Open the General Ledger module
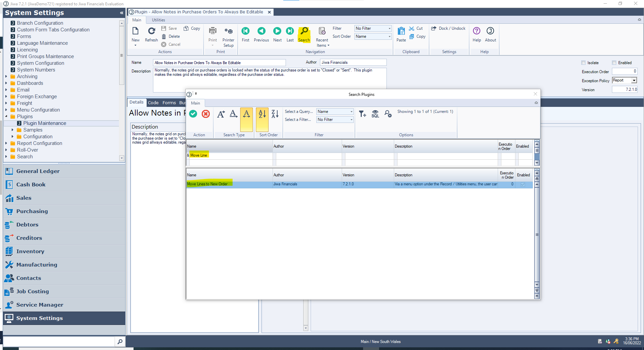The width and height of the screenshot is (644, 350). [38, 171]
